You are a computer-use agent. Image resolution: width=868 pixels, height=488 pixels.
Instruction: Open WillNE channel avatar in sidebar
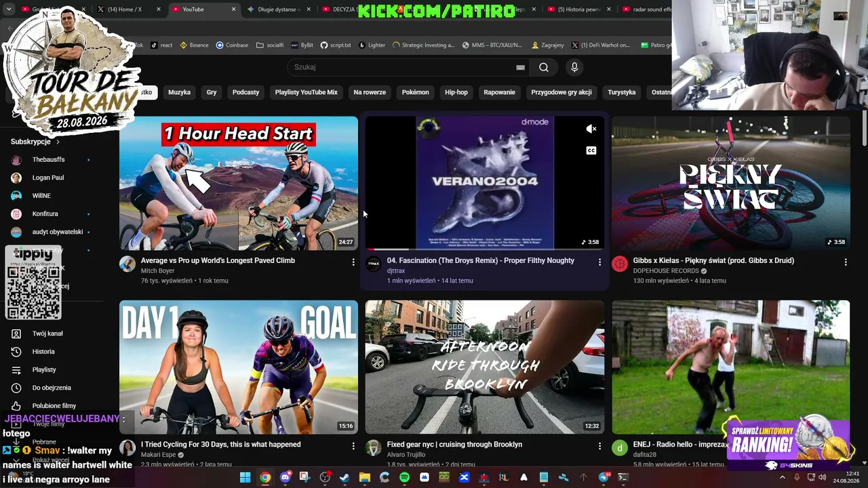click(16, 196)
